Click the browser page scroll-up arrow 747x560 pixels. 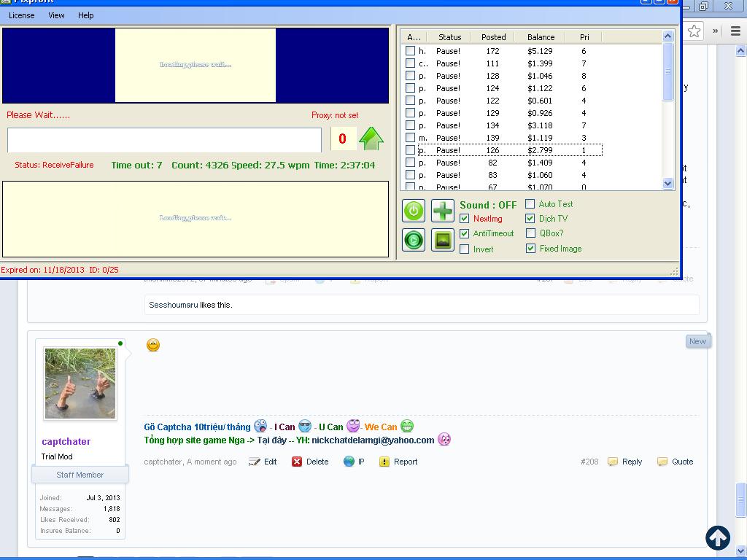[x=741, y=50]
